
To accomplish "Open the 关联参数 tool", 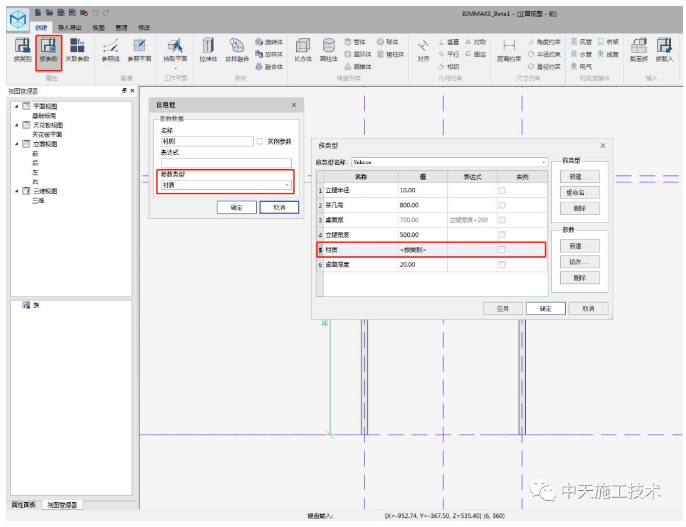I will (x=77, y=49).
